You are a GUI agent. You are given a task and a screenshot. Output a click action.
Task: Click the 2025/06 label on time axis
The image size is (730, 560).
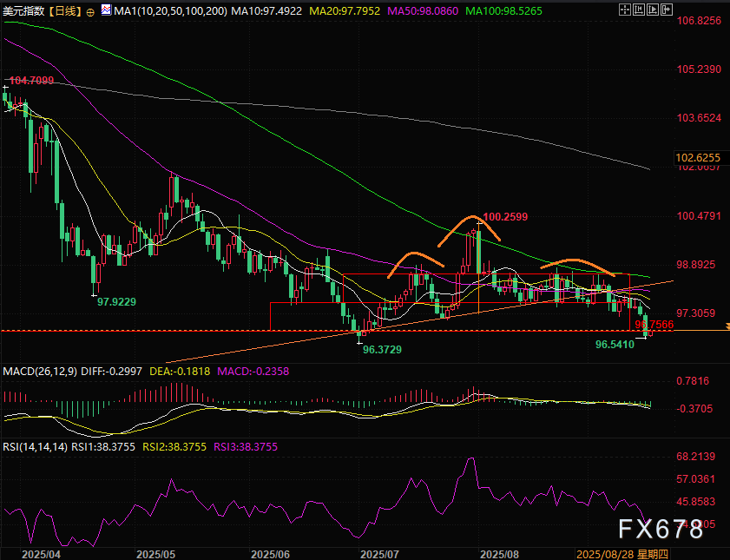(x=268, y=552)
